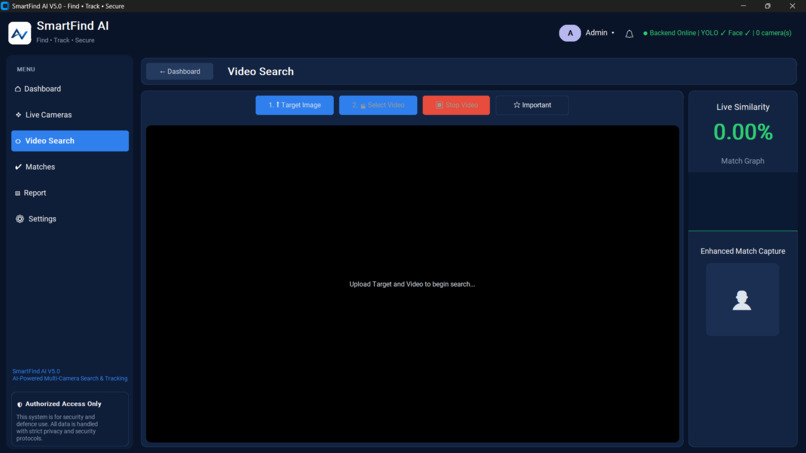Click the Report sidebar icon
Viewport: 806px width, 453px height.
[x=17, y=193]
